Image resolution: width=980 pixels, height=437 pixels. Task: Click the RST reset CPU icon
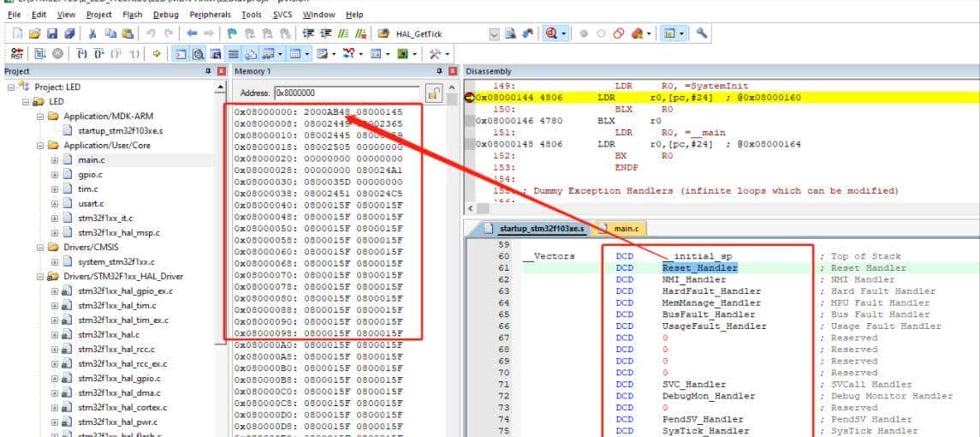pyautogui.click(x=16, y=54)
